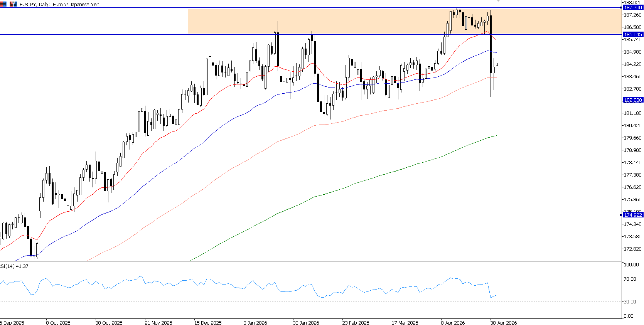Click the 30.00 level on RSI scale

[630, 302]
